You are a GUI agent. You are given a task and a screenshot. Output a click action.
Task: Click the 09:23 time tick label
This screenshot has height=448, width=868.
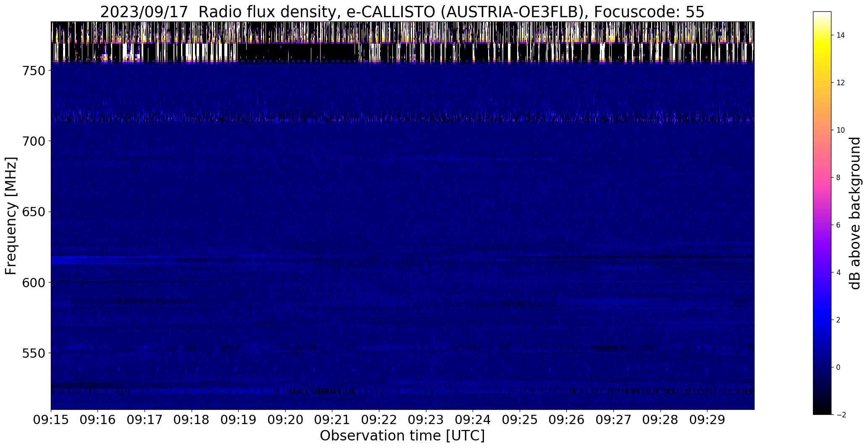pyautogui.click(x=426, y=420)
